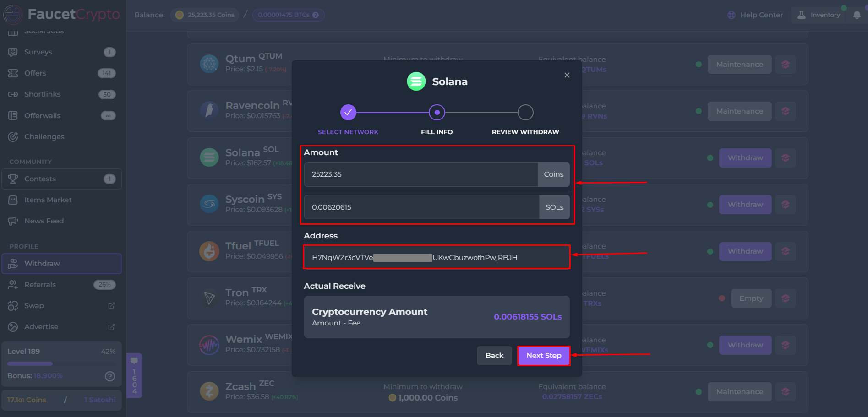Click the Wemix coin logo

point(209,345)
